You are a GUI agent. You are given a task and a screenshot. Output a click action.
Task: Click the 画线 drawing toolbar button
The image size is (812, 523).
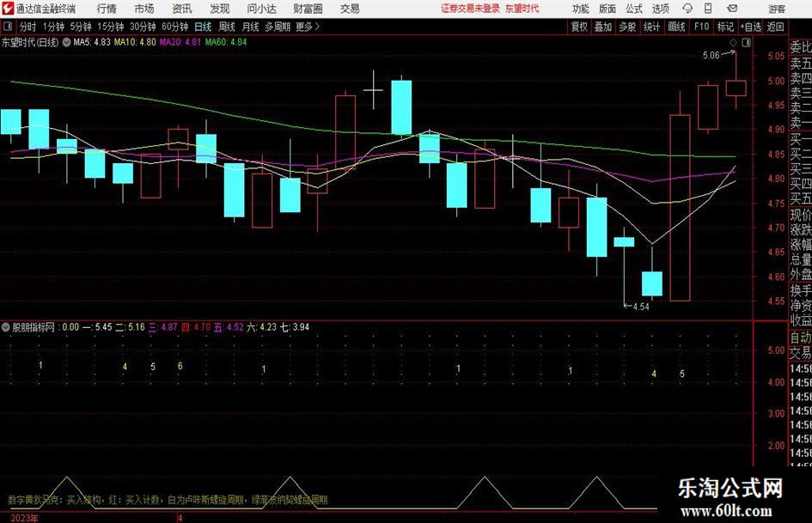[x=676, y=27]
